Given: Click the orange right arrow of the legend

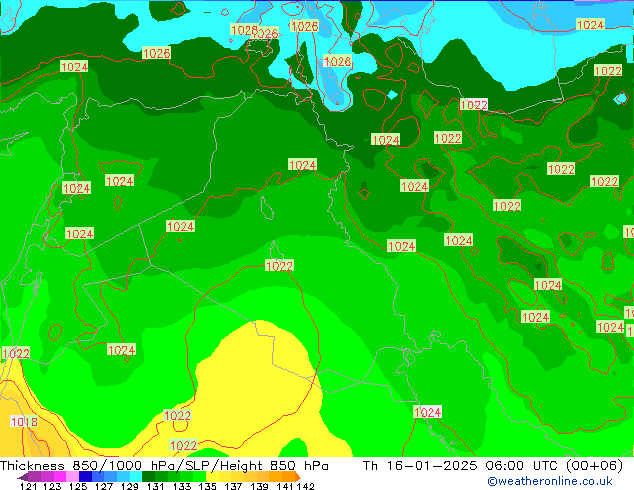Looking at the screenshot, I should (298, 477).
